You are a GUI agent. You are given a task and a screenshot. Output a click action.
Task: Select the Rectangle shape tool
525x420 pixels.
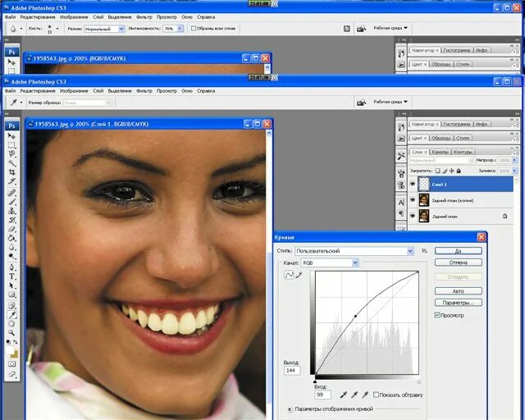click(11, 294)
